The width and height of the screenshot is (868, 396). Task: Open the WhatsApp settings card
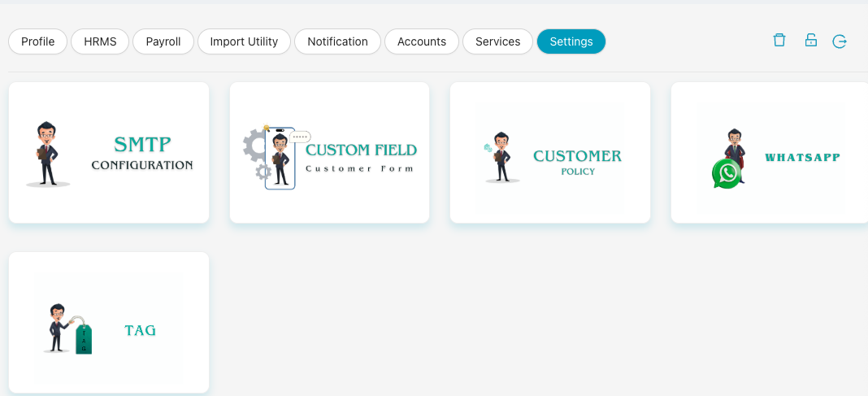tap(770, 153)
